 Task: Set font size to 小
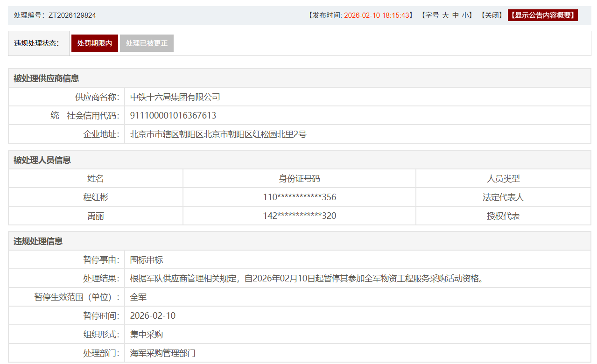(x=465, y=15)
